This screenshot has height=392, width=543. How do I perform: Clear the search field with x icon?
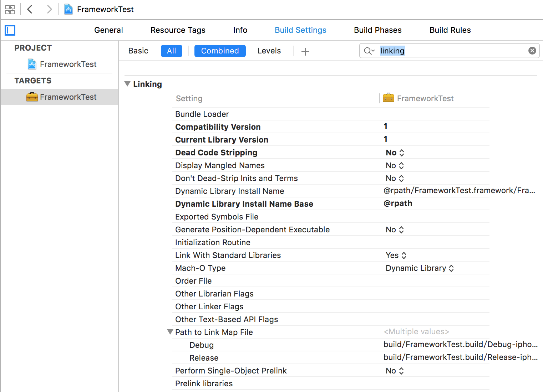click(x=532, y=51)
